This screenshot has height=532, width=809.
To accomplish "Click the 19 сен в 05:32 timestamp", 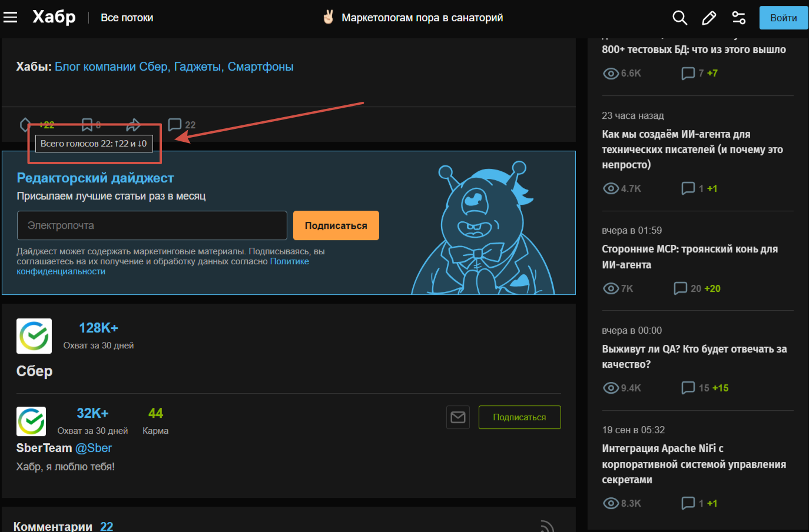I will 634,430.
